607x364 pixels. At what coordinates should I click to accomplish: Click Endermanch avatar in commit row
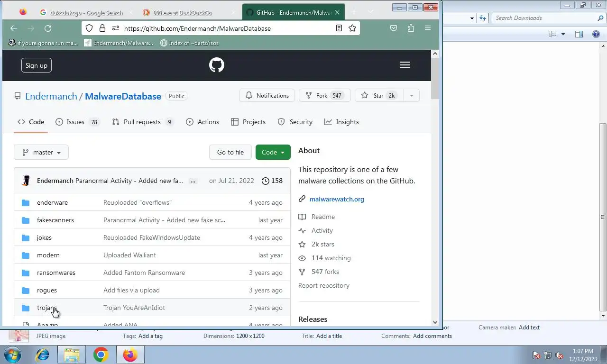click(x=27, y=181)
